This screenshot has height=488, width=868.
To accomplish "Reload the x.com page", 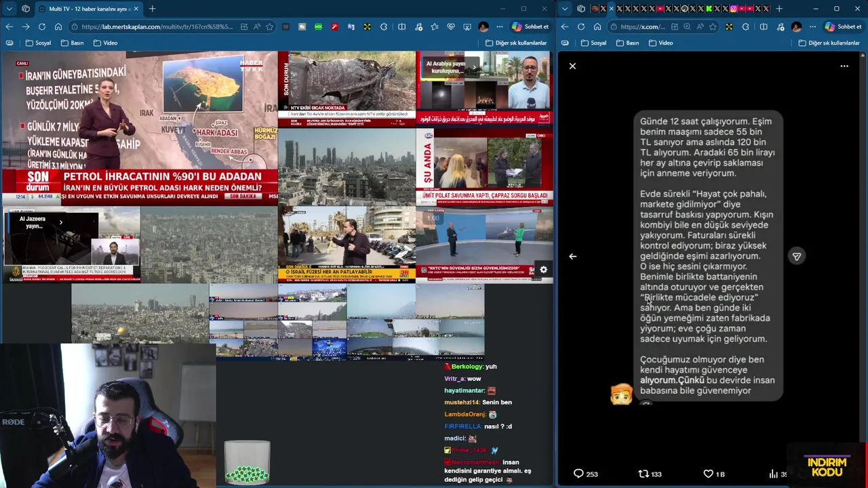I will pyautogui.click(x=581, y=26).
